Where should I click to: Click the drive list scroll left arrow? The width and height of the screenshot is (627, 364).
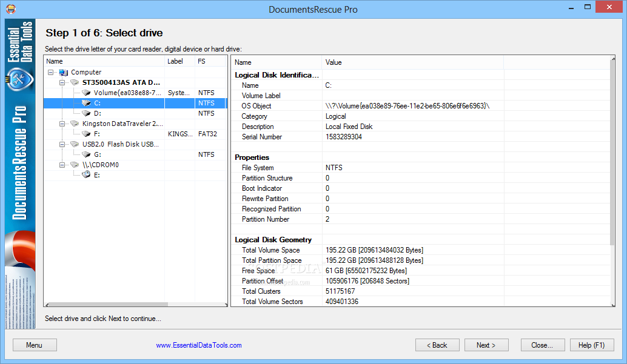click(47, 305)
